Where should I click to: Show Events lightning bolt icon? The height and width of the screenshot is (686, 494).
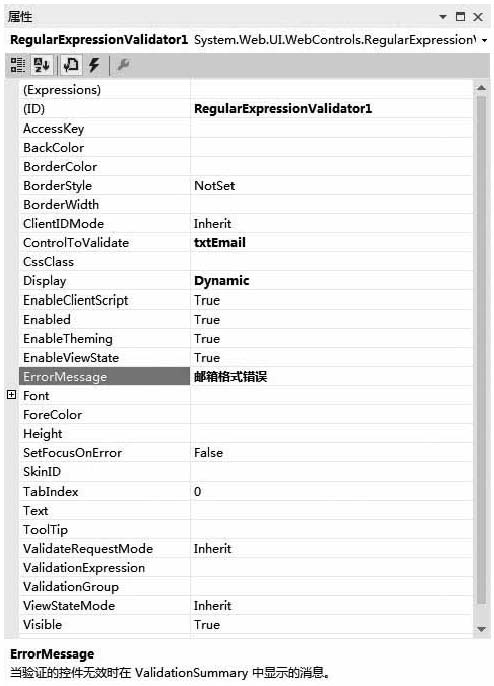(94, 65)
